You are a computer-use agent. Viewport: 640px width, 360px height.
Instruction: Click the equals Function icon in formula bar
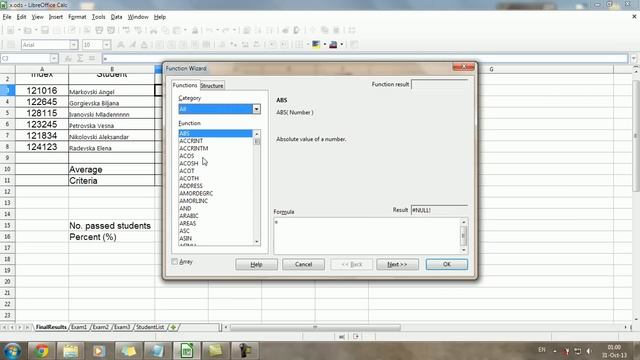click(92, 58)
